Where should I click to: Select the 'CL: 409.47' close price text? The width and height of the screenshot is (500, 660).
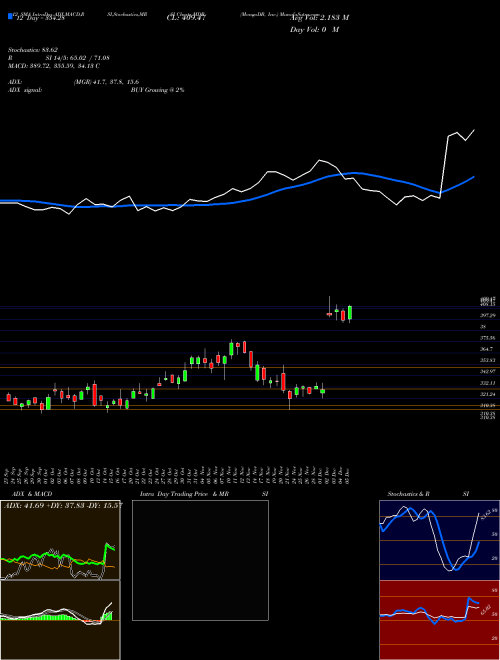tap(185, 18)
